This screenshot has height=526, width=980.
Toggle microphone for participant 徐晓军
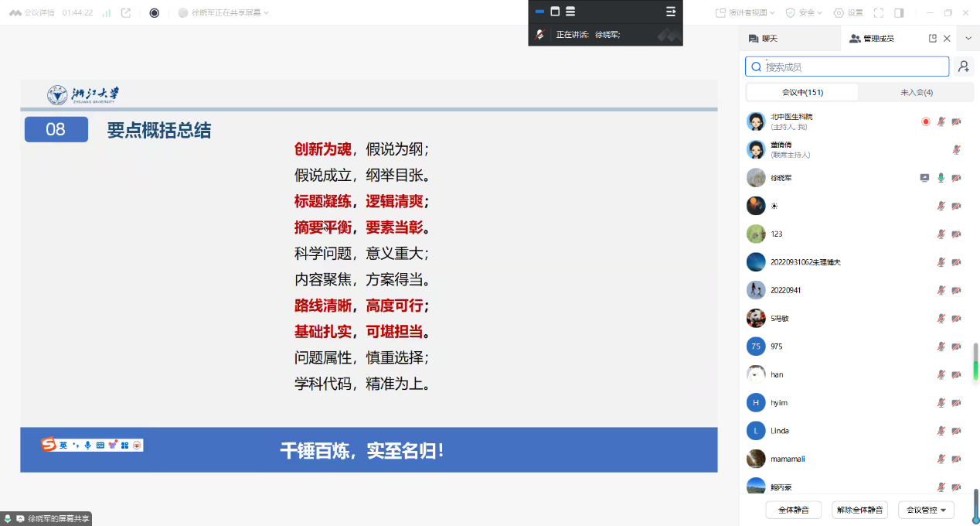[x=941, y=178]
